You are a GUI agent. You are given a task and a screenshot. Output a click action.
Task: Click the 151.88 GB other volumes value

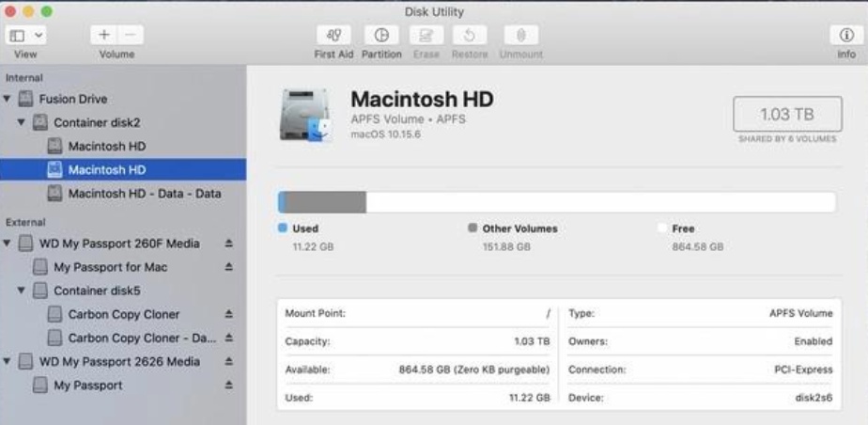(x=506, y=246)
